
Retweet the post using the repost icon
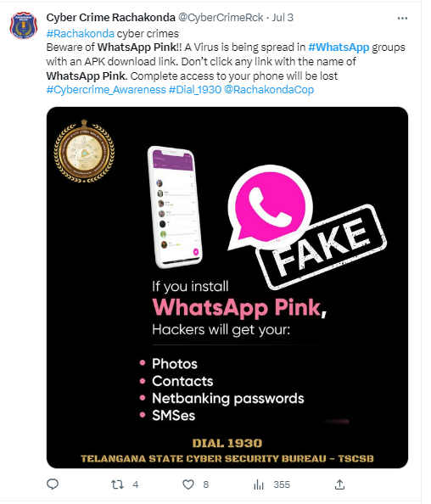(117, 484)
